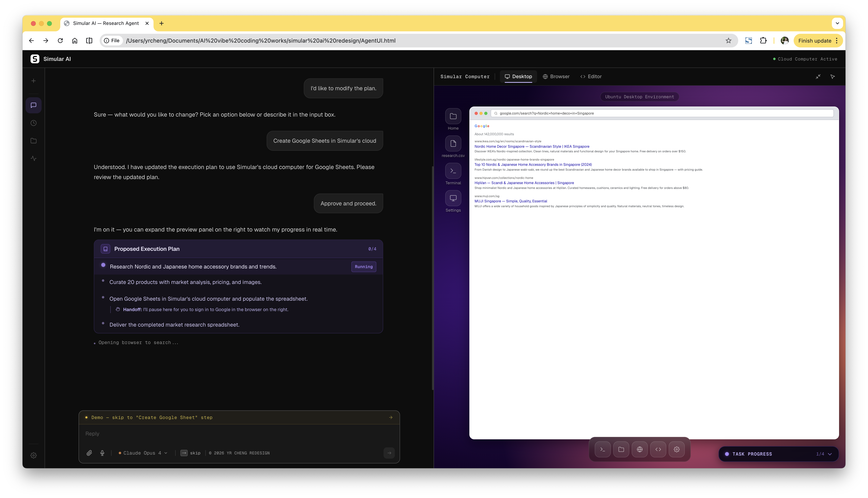This screenshot has height=498, width=868.
Task: Launch the code editor from the floating dock
Action: click(658, 449)
